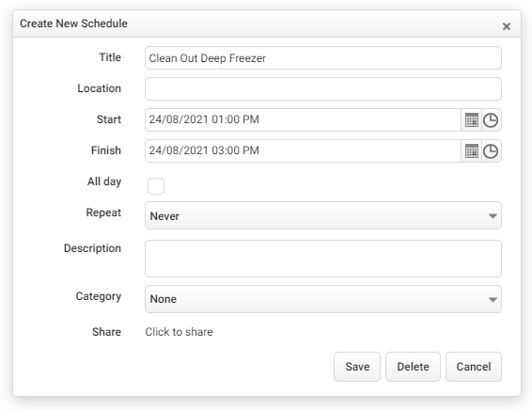Click the 'Category' label

point(99,296)
